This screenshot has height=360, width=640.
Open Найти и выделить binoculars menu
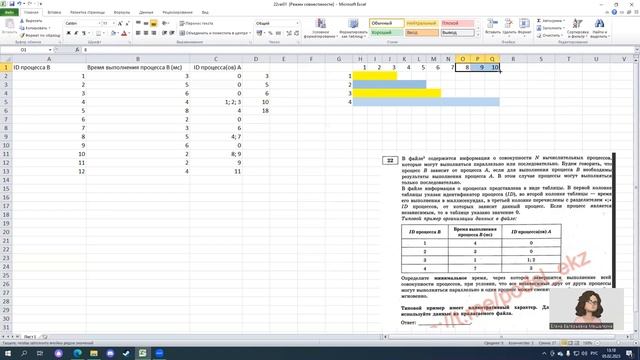pyautogui.click(x=599, y=28)
